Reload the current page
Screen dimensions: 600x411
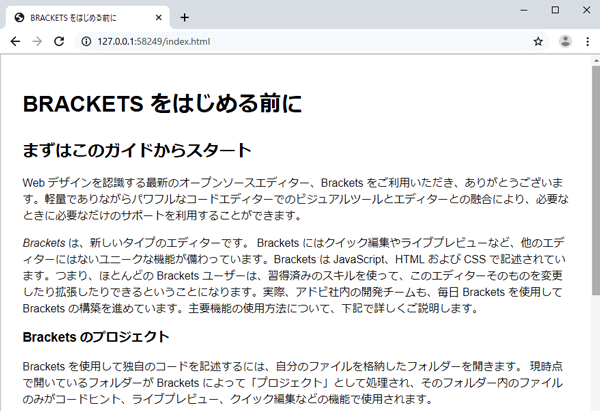click(59, 41)
